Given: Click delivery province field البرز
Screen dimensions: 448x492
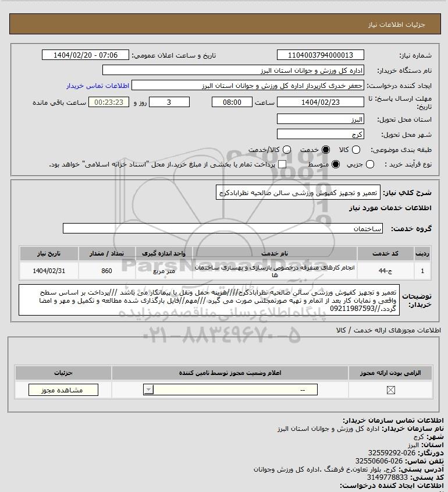Looking at the screenshot, I should coord(321,119).
